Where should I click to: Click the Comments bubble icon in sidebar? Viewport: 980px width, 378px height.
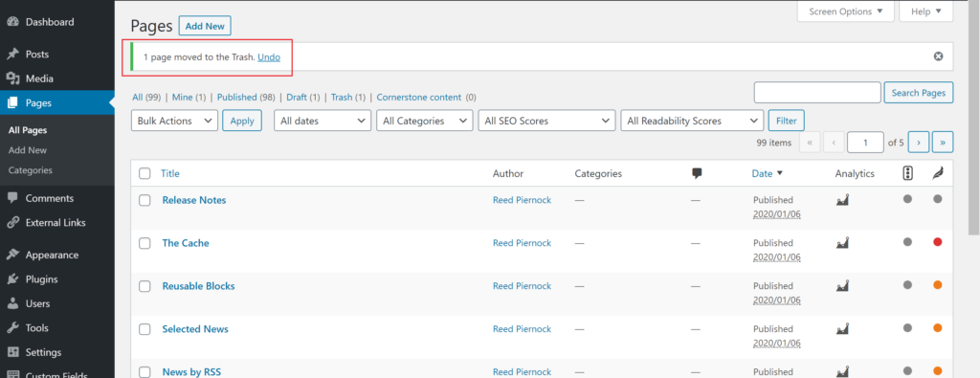(12, 198)
